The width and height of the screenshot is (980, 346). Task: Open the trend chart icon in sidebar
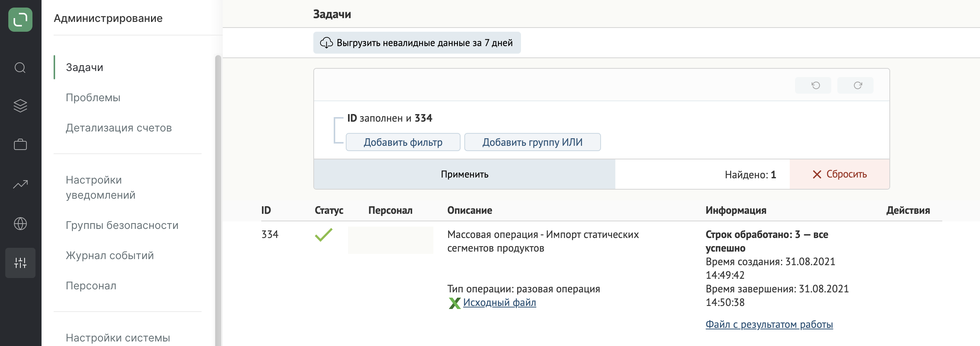click(20, 184)
